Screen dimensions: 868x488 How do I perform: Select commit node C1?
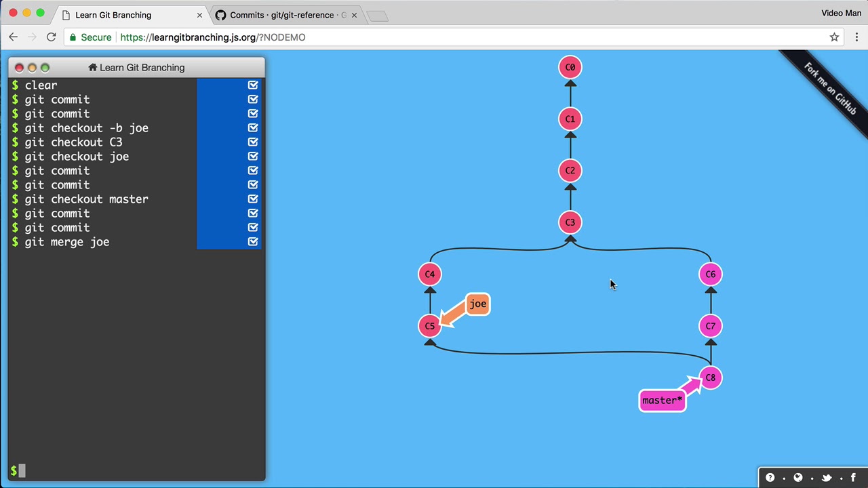(x=570, y=119)
